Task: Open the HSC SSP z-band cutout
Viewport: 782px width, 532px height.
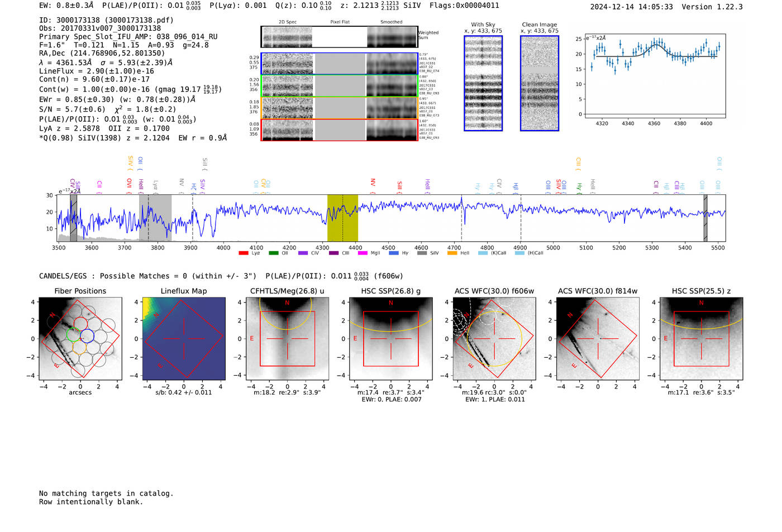Action: point(701,338)
